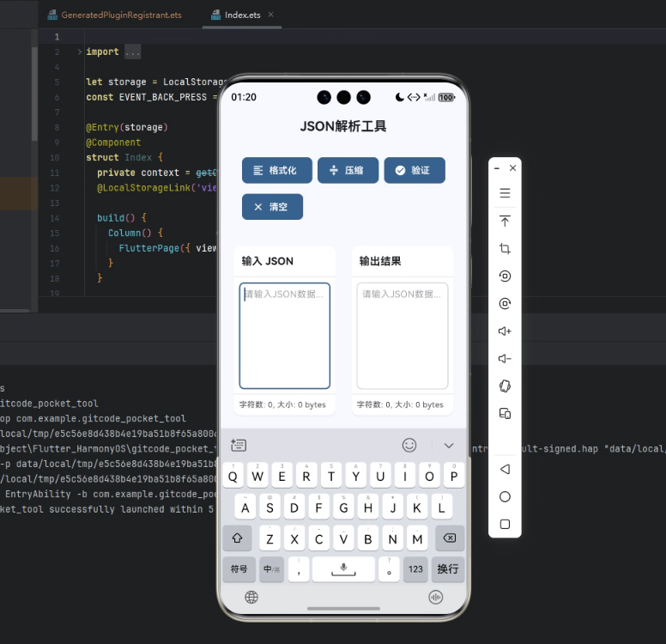Rotate emulator screen counterclockwise

click(505, 276)
